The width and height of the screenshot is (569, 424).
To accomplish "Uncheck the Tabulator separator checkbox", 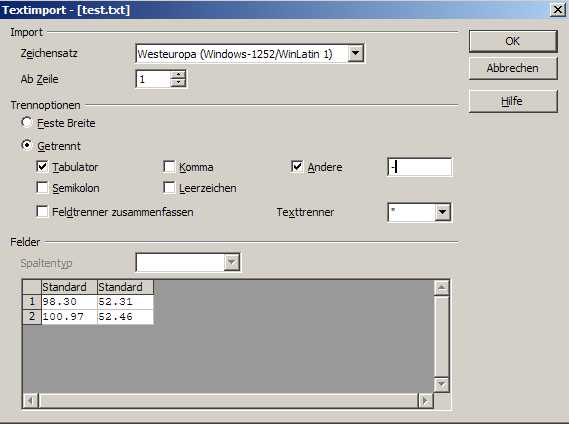I will tap(42, 167).
